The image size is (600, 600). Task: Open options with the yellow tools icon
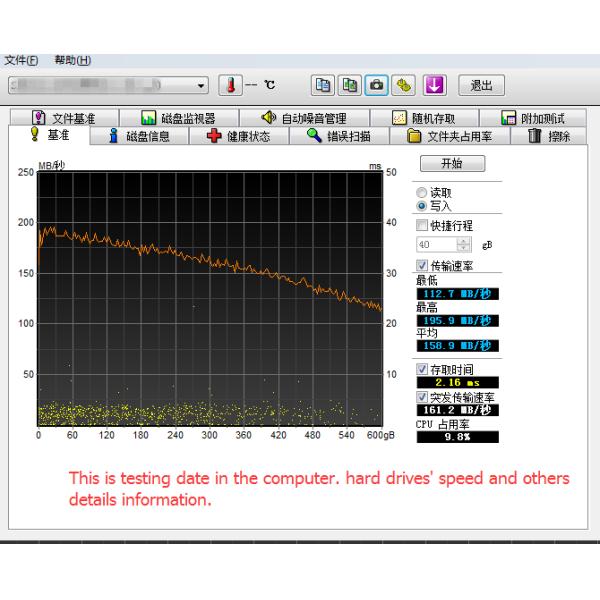point(404,85)
